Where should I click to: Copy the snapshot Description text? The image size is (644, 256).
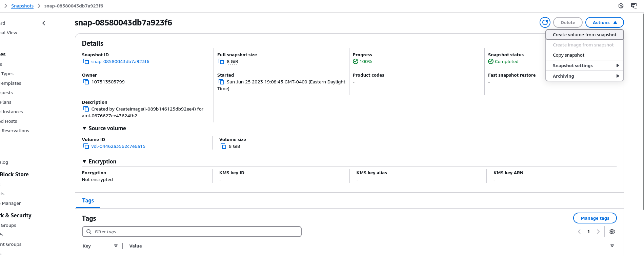coord(86,109)
